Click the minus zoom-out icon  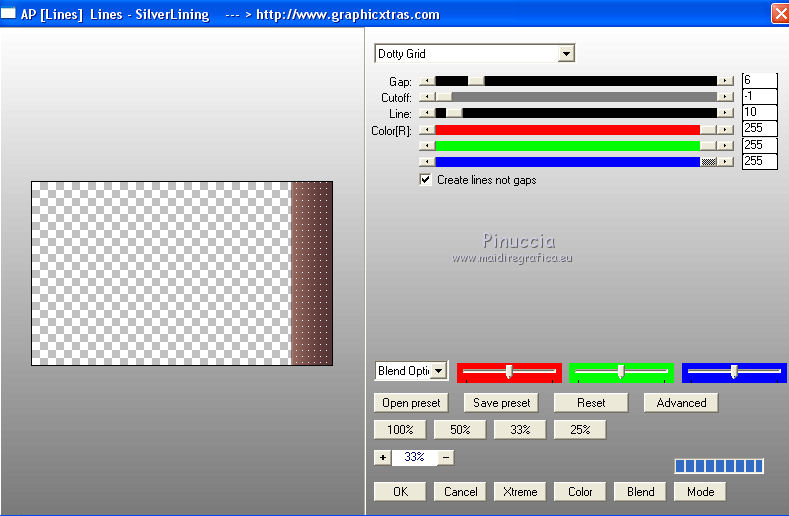[x=446, y=457]
